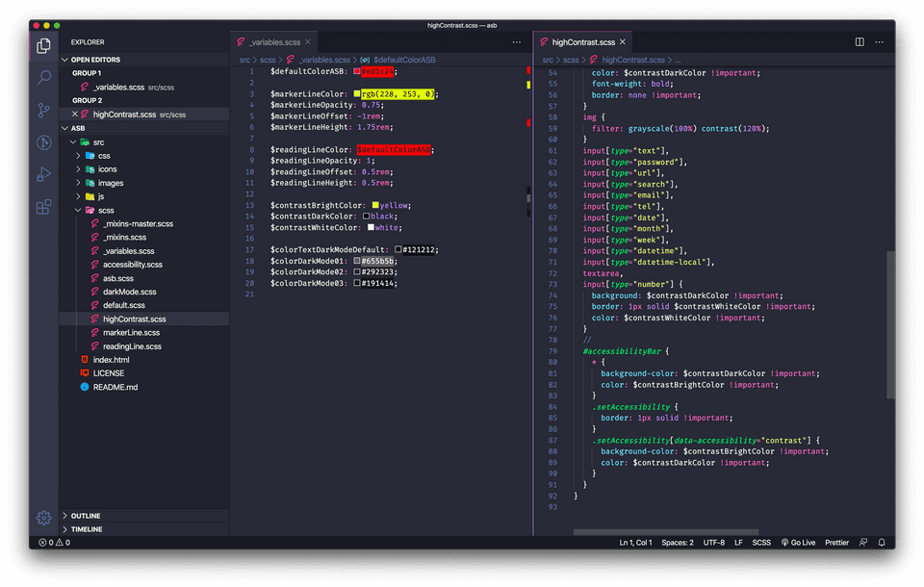The height and width of the screenshot is (587, 924).
Task: Collapse the Open Editors section
Action: [x=95, y=60]
